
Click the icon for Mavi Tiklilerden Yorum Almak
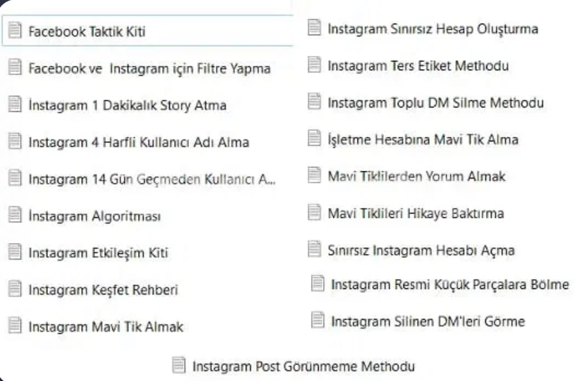coord(314,176)
